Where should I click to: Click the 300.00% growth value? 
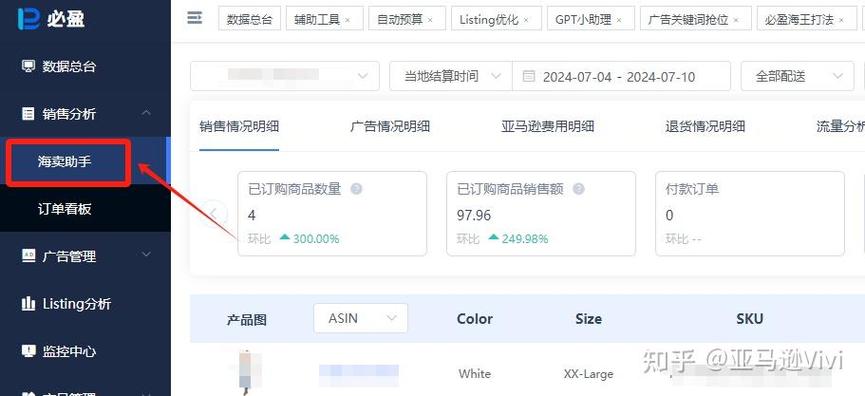click(316, 239)
